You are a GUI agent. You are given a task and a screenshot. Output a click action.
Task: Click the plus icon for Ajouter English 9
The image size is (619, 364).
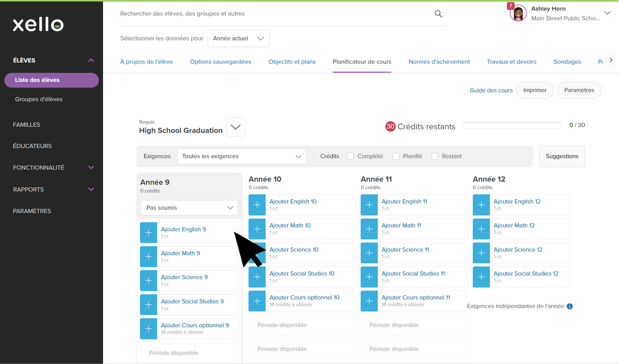click(149, 232)
